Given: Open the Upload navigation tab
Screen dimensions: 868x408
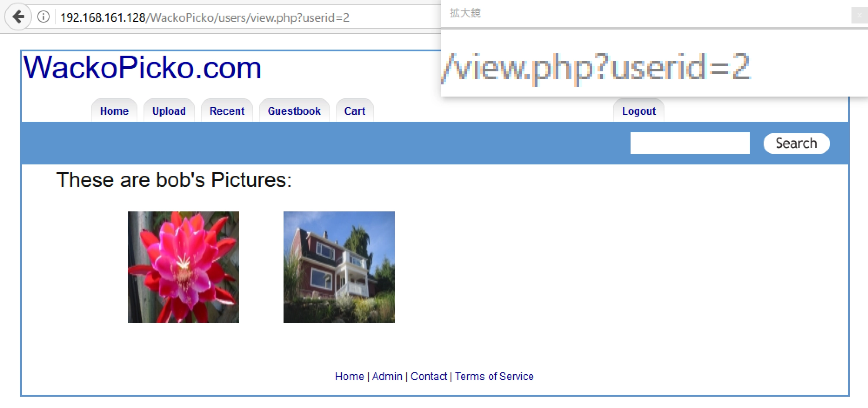Looking at the screenshot, I should coord(169,111).
